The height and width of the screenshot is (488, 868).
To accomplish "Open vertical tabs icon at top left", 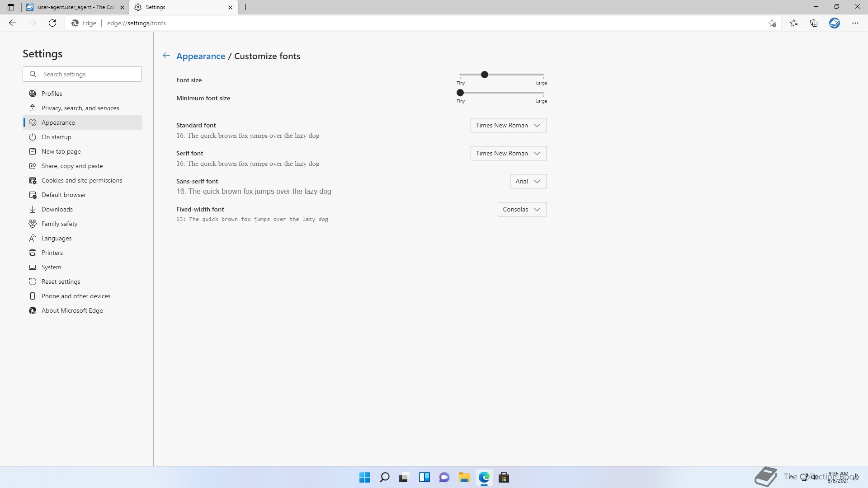I will coord(11,7).
